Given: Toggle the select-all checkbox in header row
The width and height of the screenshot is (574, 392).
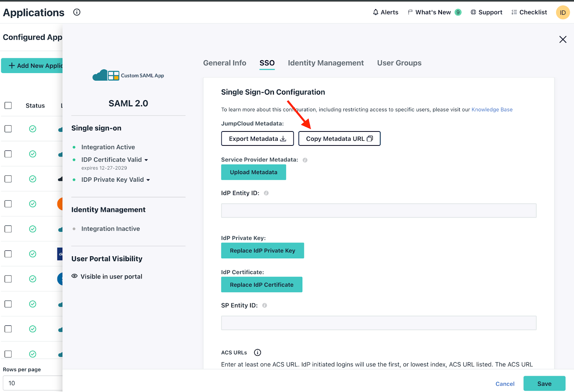Looking at the screenshot, I should [8, 105].
